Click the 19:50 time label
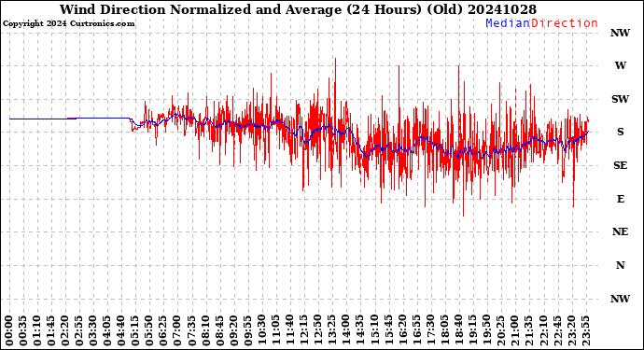The height and width of the screenshot is (350, 644). (486, 331)
